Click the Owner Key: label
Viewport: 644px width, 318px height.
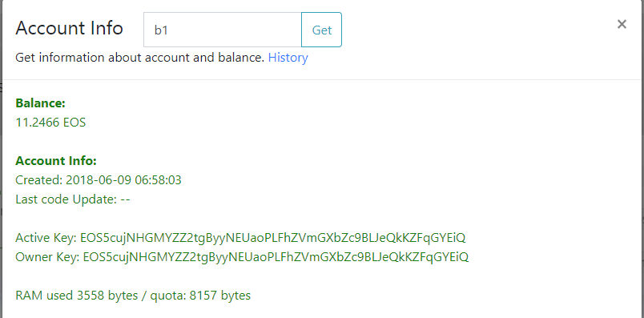[x=47, y=257]
